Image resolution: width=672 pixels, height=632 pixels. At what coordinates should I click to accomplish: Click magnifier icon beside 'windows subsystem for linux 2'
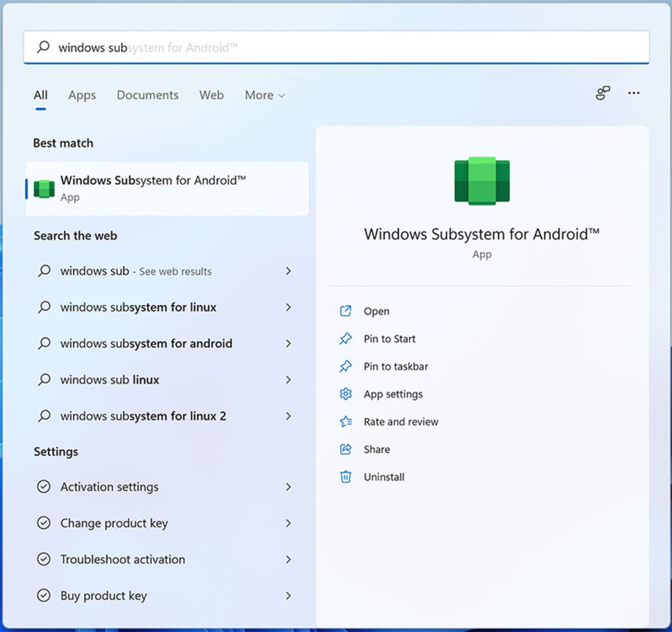pos(44,416)
